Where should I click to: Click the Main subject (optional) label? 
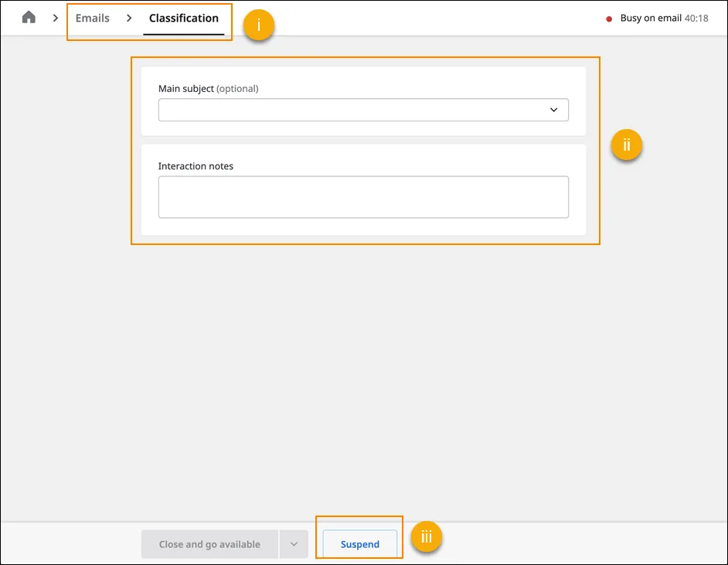click(208, 89)
